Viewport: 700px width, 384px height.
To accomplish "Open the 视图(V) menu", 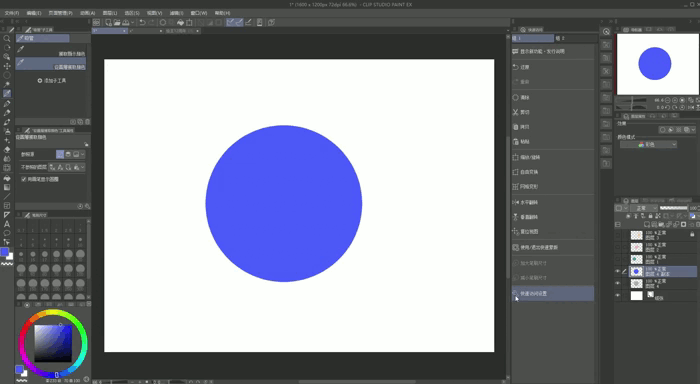I will click(x=154, y=13).
